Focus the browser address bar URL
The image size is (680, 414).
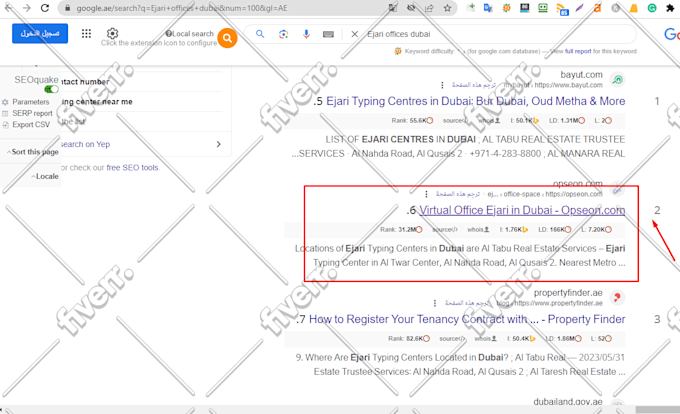tap(182, 8)
